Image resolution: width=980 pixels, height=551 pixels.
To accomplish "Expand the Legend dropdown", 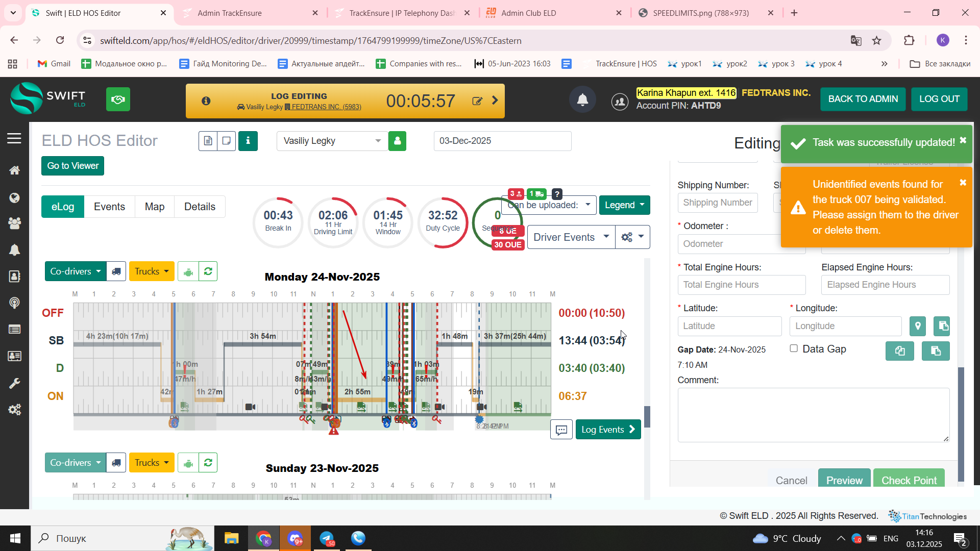I will pos(624,205).
